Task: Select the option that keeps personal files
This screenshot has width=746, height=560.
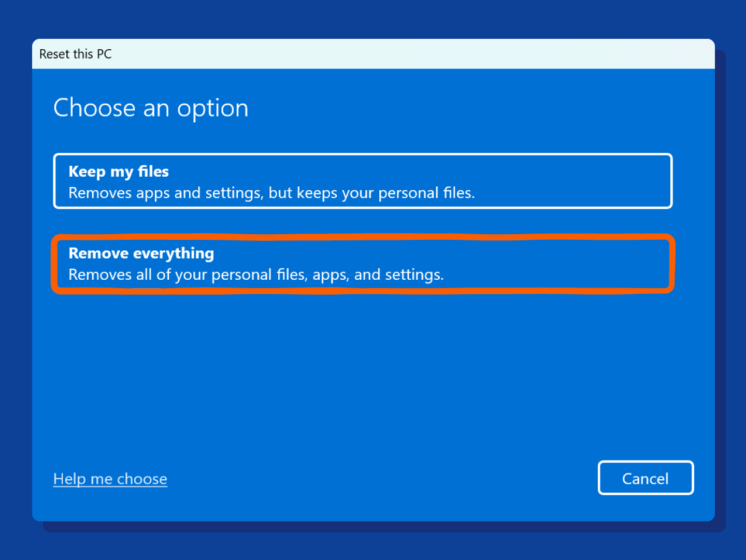Action: [363, 181]
